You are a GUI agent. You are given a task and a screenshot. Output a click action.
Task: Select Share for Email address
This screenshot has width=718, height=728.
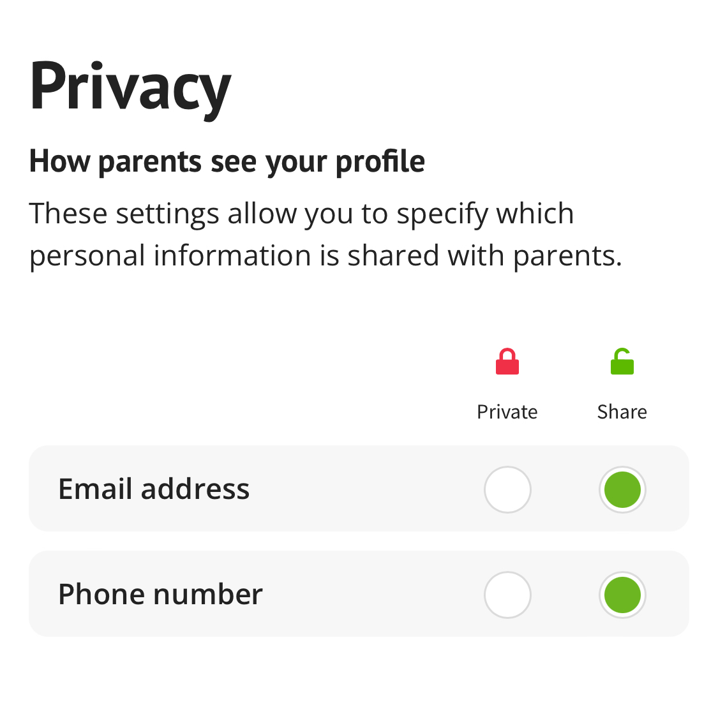pyautogui.click(x=622, y=489)
